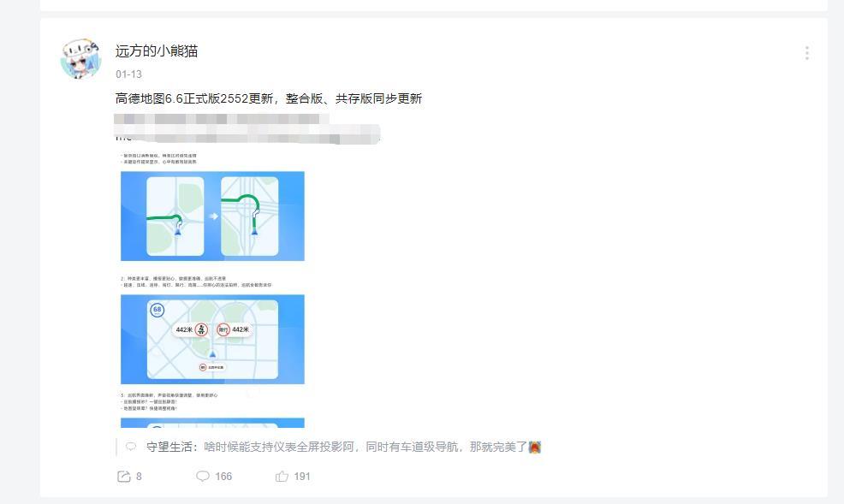This screenshot has width=844, height=504.
Task: Click the like count 191
Action: tap(302, 476)
